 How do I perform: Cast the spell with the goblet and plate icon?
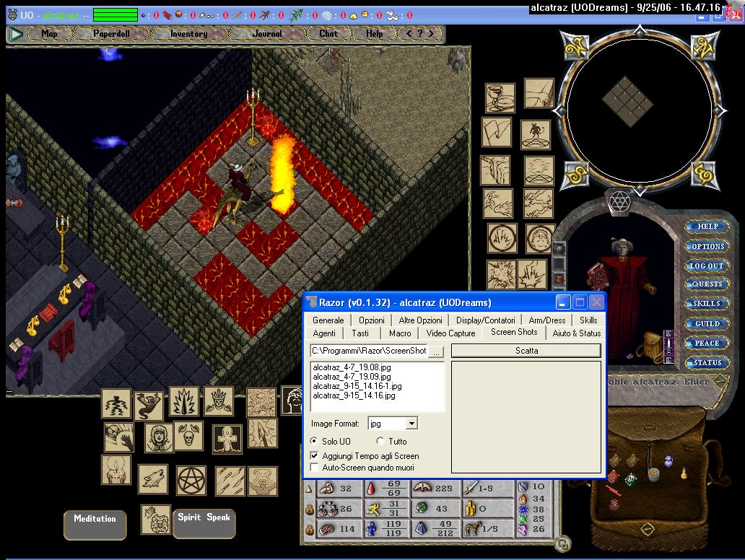[x=500, y=98]
